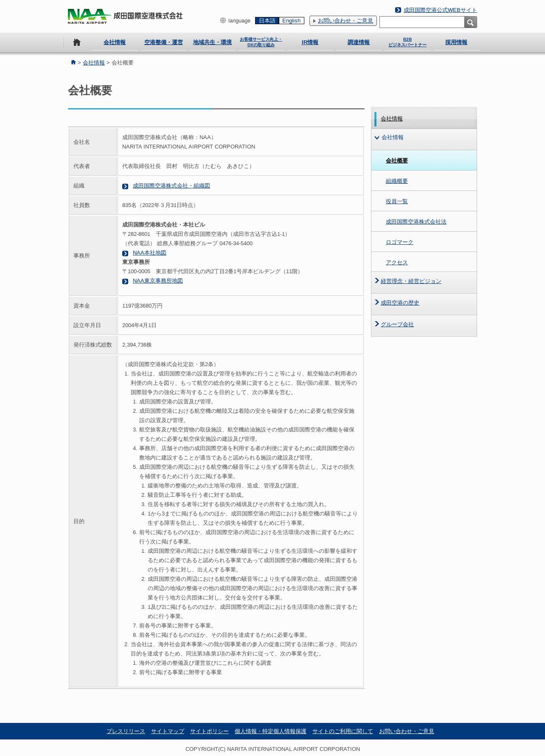Open 成田空港の歴史 sidebar link
This screenshot has width=545, height=756.
[x=400, y=303]
